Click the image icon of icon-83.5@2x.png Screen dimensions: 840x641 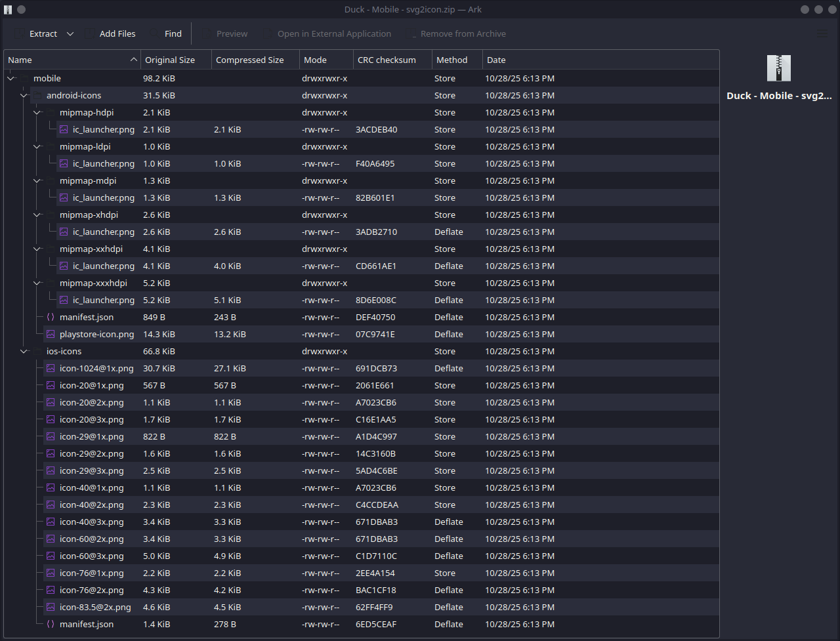click(x=51, y=607)
